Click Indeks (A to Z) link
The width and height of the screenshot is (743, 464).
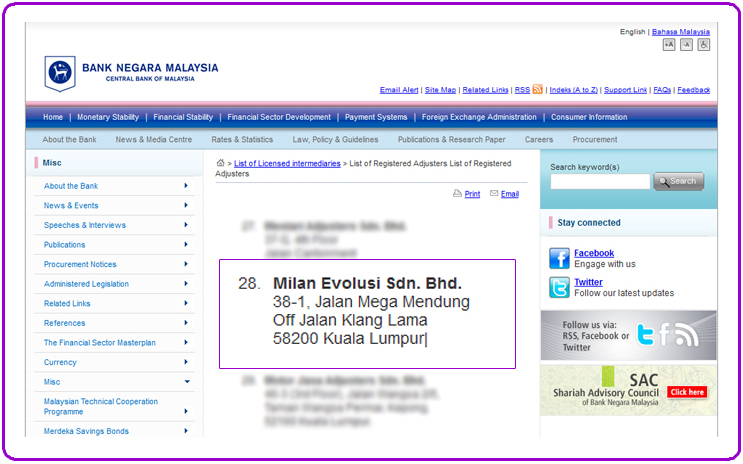click(x=573, y=90)
